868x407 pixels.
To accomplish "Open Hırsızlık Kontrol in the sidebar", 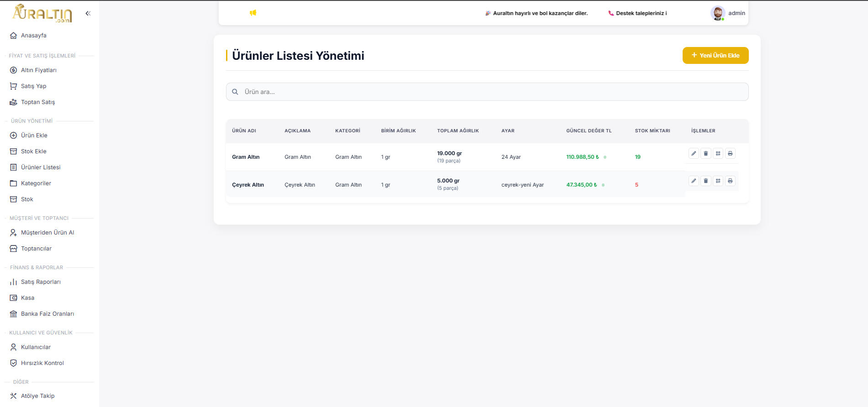I will click(x=42, y=363).
